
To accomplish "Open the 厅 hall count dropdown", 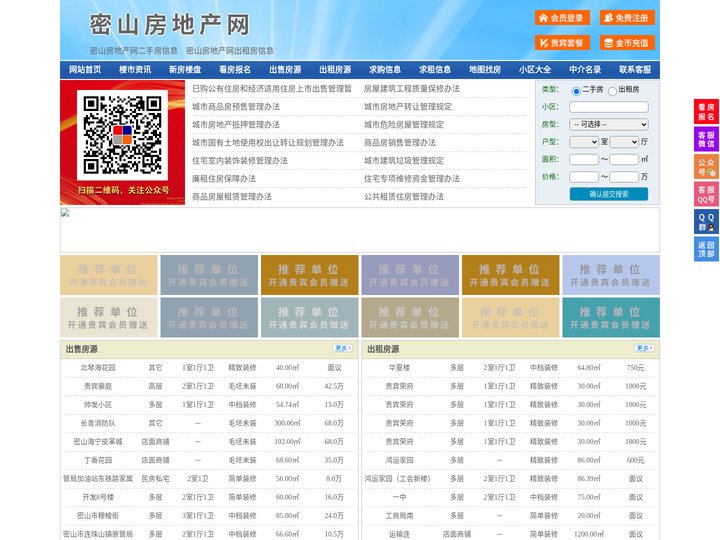I will pyautogui.click(x=624, y=142).
